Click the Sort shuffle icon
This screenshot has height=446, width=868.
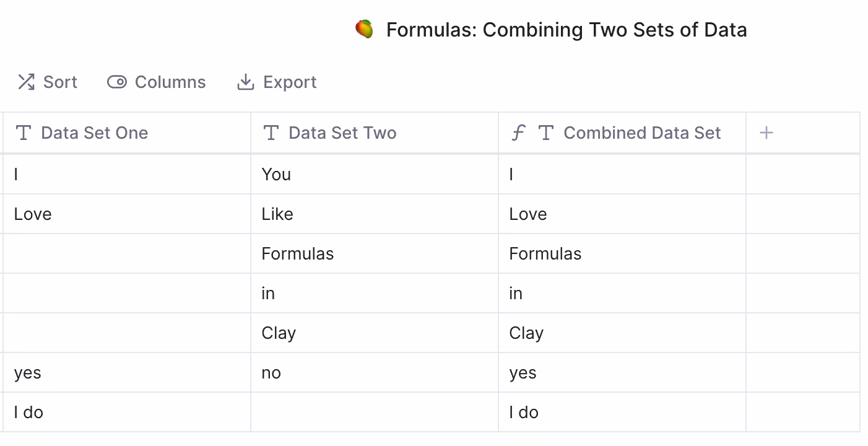26,82
